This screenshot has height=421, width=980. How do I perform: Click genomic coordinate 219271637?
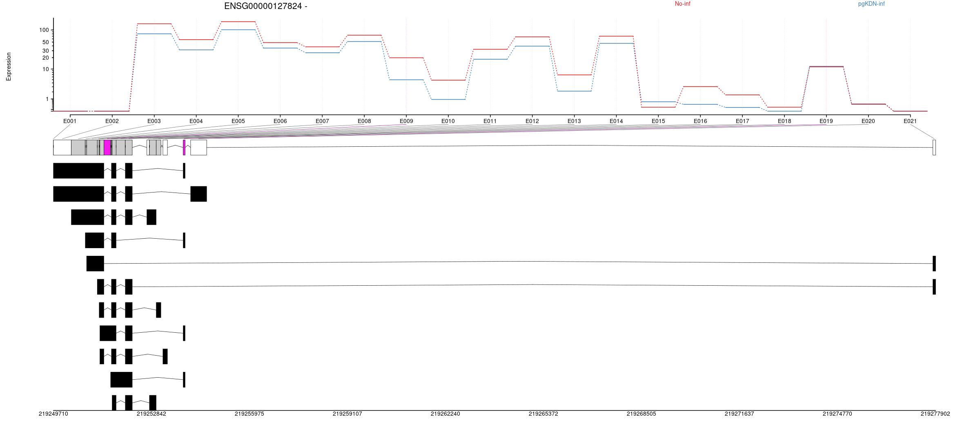(x=739, y=414)
